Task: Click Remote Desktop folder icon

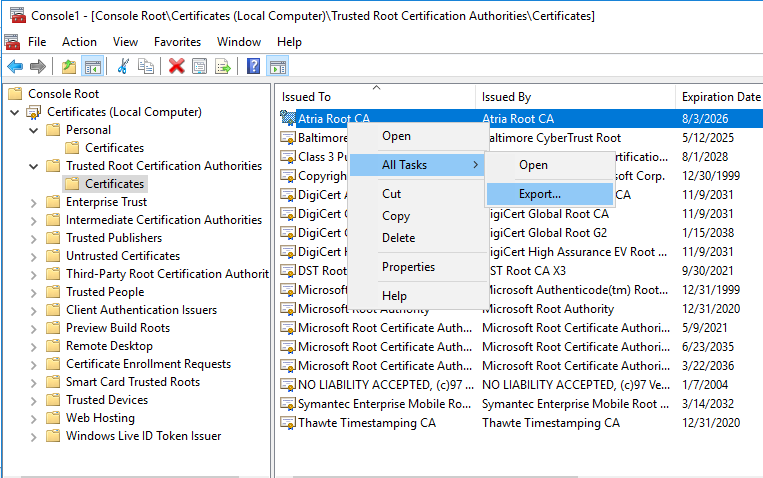Action: coord(53,346)
